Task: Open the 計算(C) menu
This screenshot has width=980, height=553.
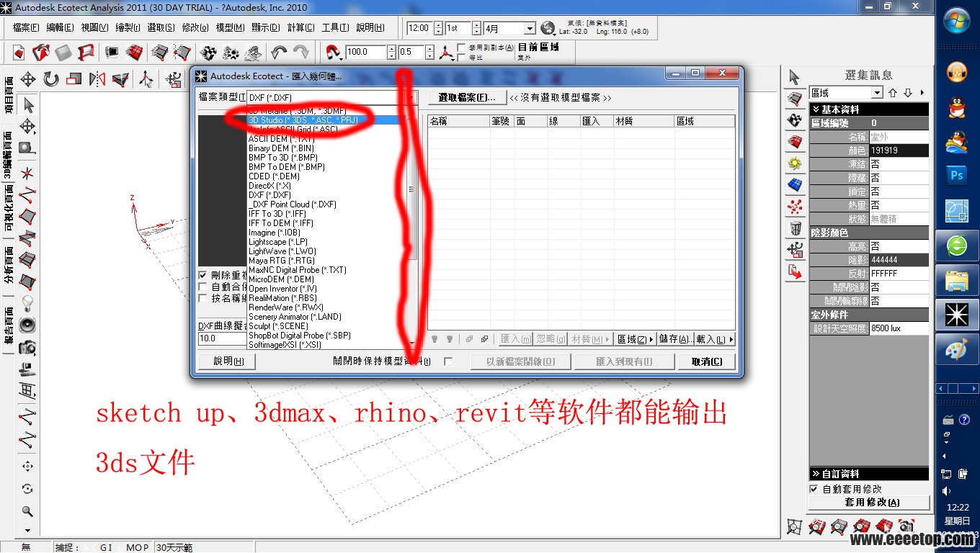Action: [300, 27]
